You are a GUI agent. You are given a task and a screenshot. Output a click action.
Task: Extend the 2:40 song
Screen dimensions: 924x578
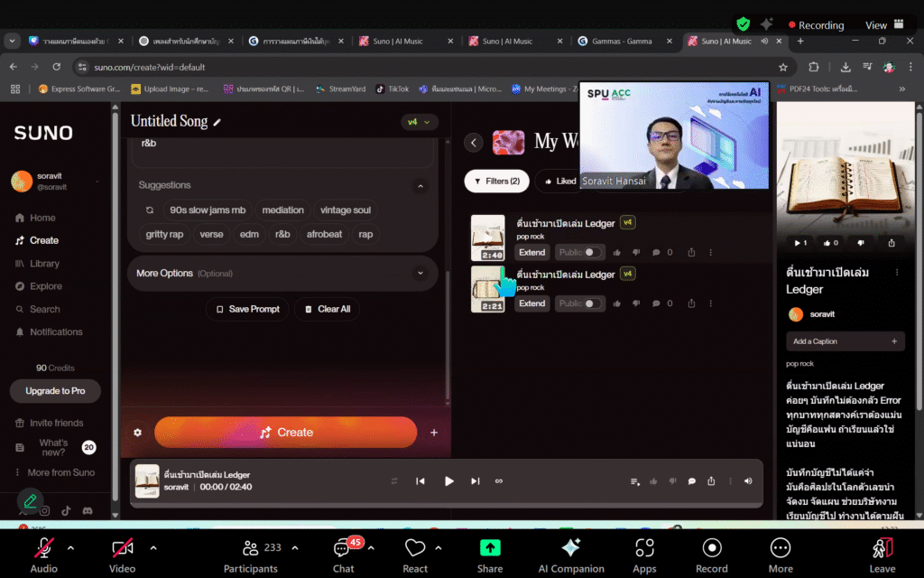tap(532, 253)
